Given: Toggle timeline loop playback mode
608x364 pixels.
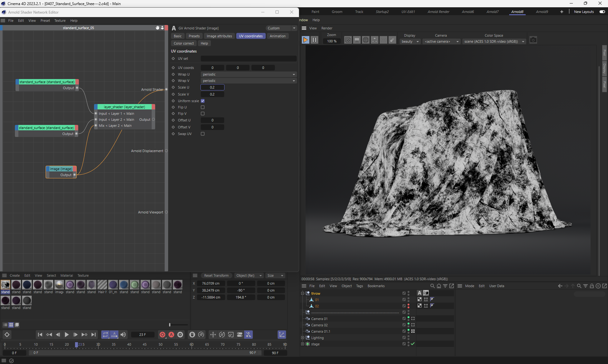Looking at the screenshot, I should pos(105,335).
